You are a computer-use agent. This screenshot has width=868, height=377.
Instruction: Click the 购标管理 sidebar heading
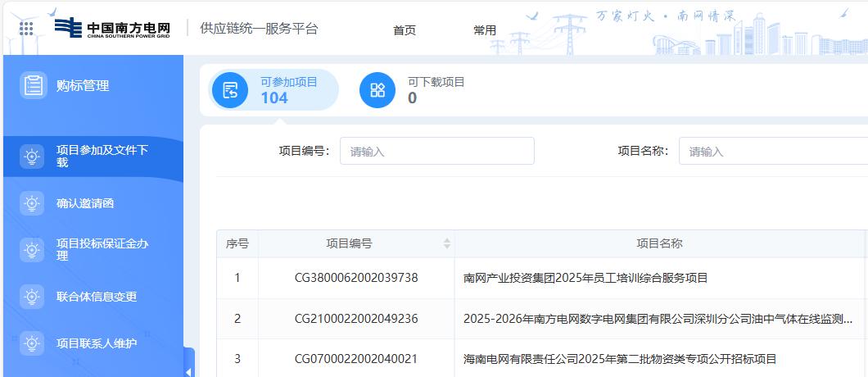83,86
